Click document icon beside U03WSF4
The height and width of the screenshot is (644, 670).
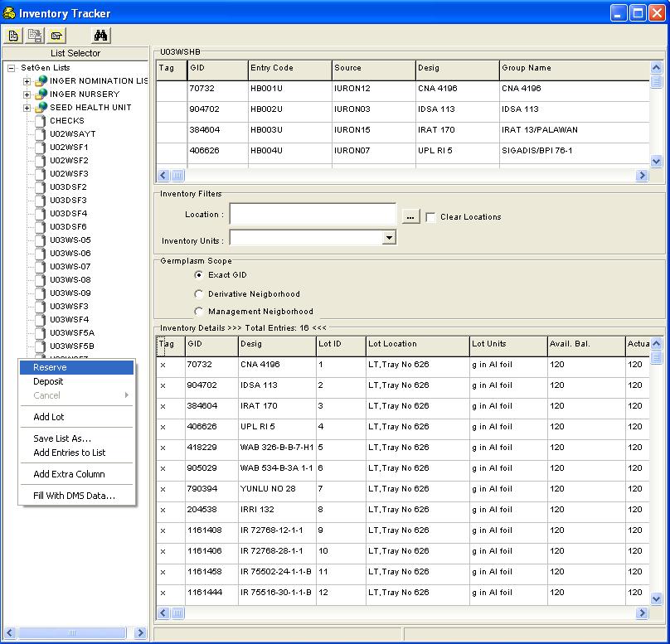coord(40,319)
